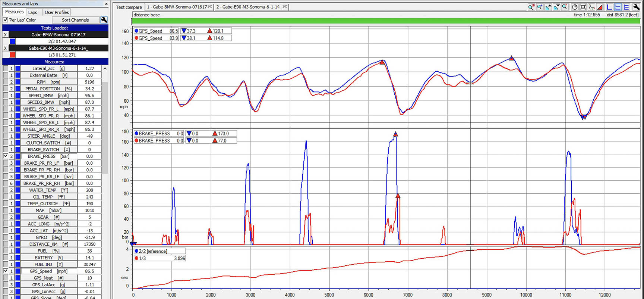Switch to time base clock icon
This screenshot has height=299, width=644.
coord(575,7)
